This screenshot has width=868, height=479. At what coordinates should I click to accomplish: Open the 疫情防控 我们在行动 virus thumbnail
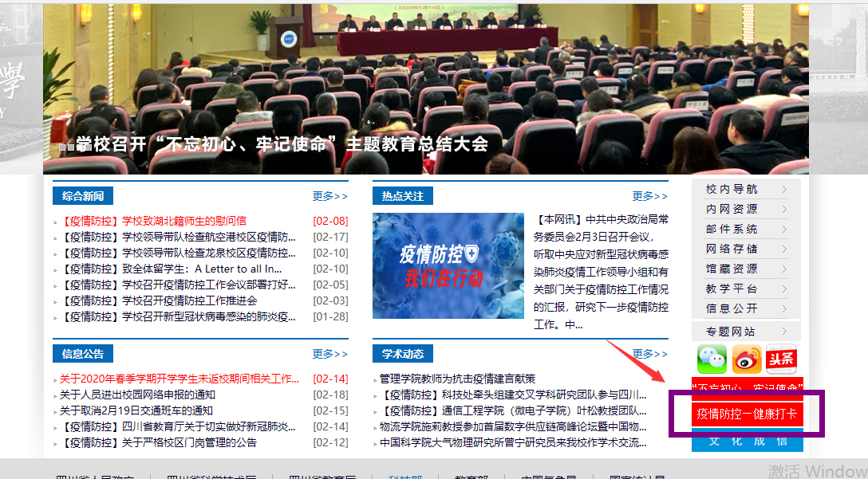pyautogui.click(x=448, y=266)
